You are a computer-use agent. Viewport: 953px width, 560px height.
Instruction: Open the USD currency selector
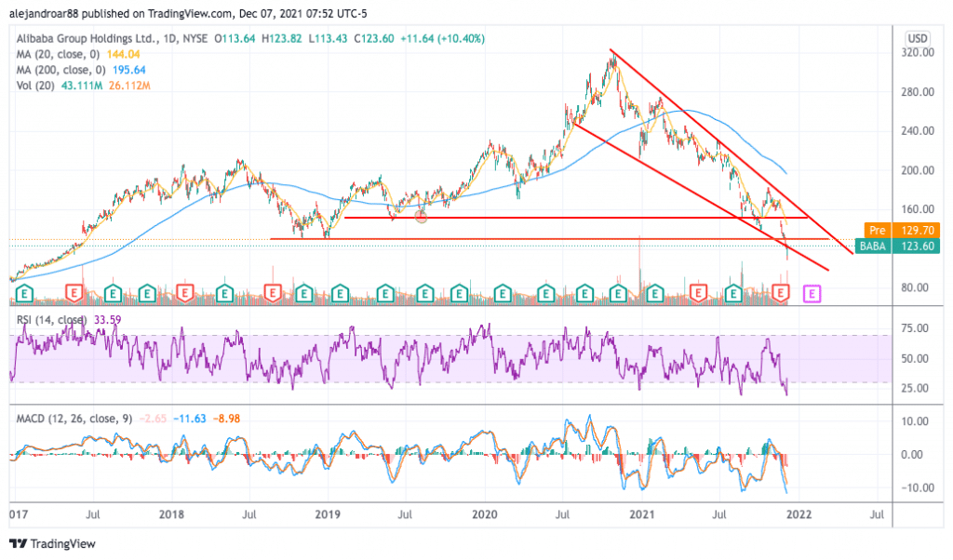pyautogui.click(x=917, y=38)
